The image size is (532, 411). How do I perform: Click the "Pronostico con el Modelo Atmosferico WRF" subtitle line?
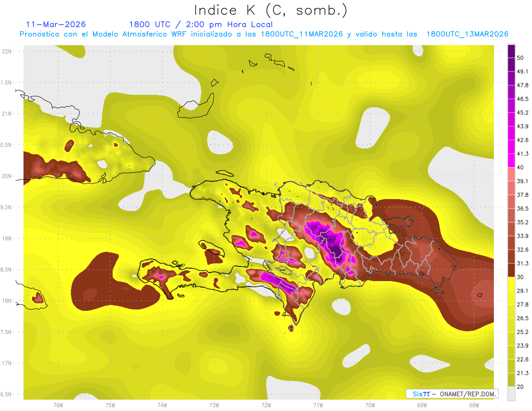pos(263,34)
